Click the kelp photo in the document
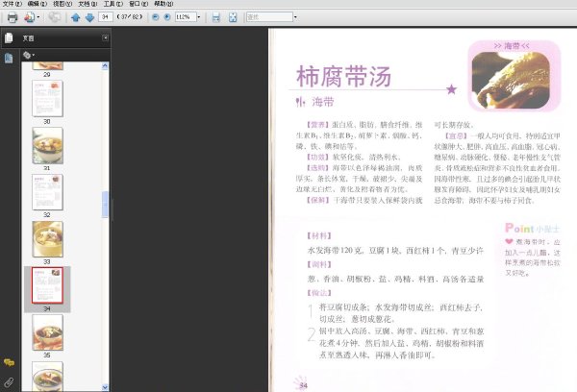The height and width of the screenshot is (392, 577). click(x=512, y=81)
